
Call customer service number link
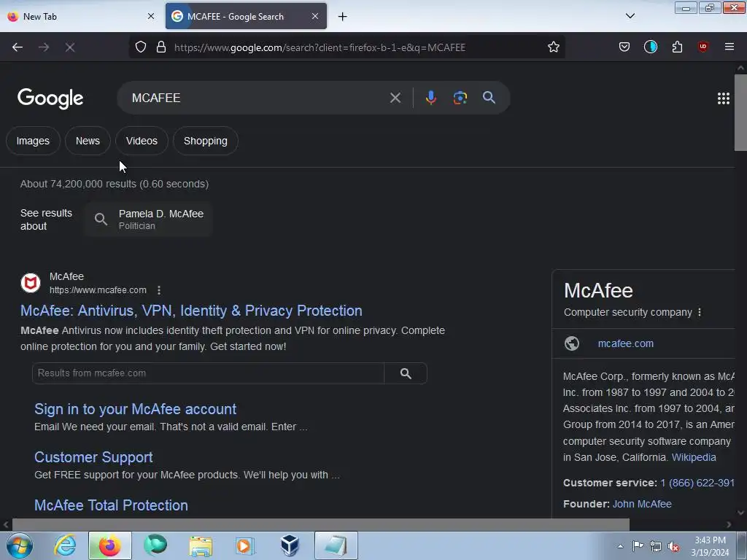pos(697,483)
